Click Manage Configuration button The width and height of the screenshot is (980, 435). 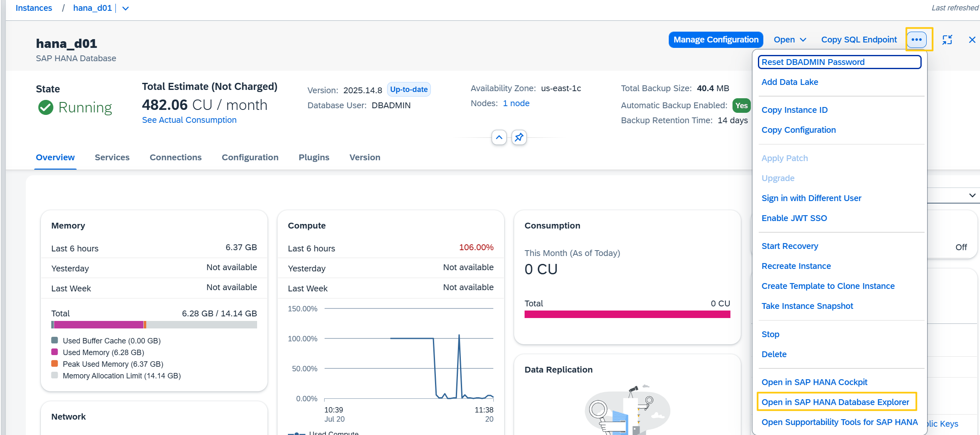[x=716, y=40]
